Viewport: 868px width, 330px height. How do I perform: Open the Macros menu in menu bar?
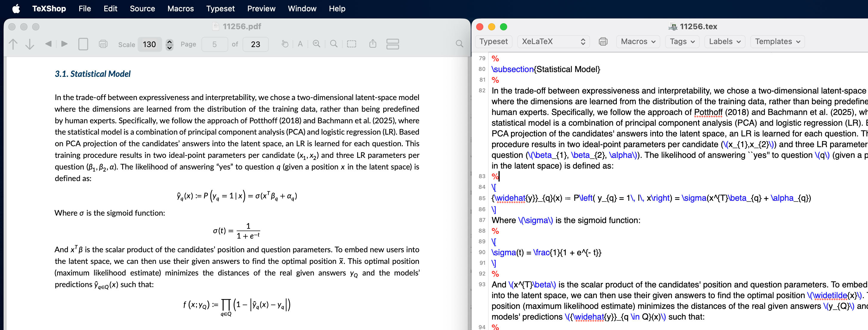(181, 8)
